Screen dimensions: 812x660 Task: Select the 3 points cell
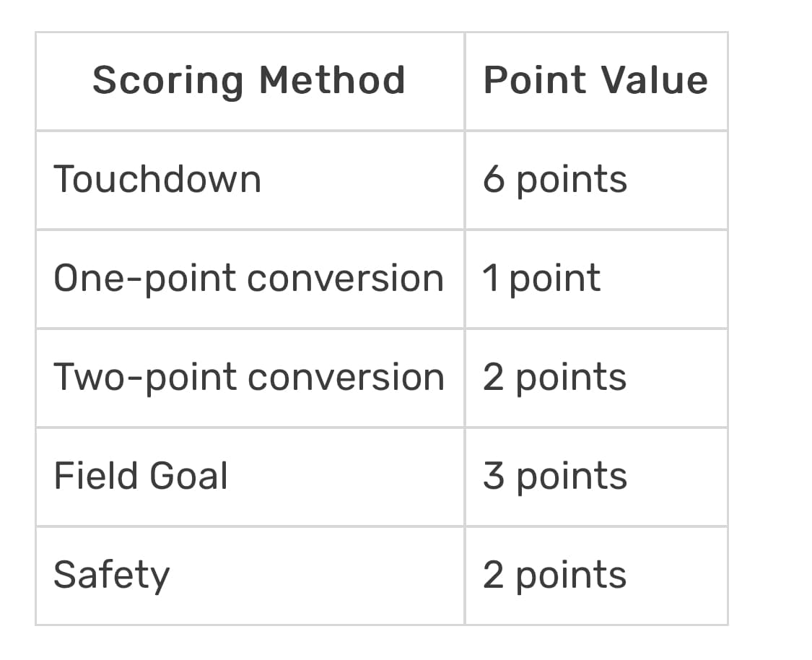point(555,477)
